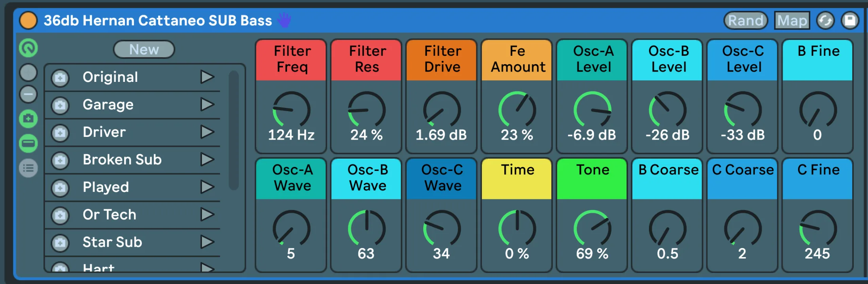Click the hand icon next to rack title
868x284 pixels.
click(x=284, y=20)
